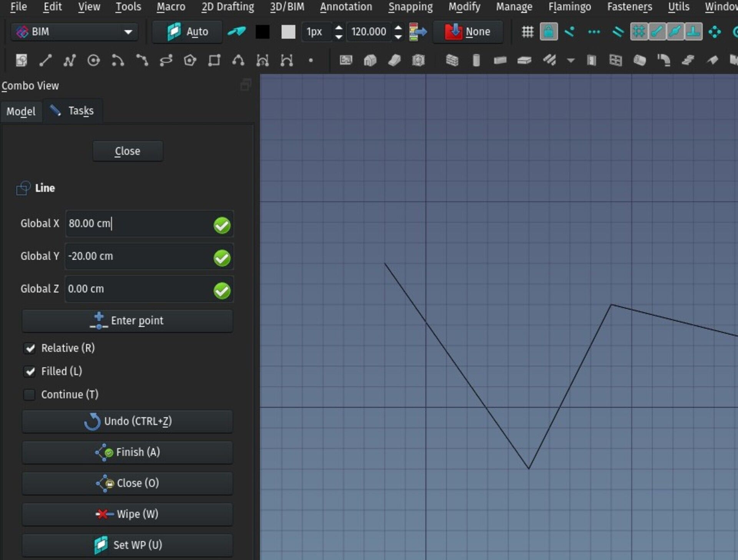Switch to the Model tab
738x560 pixels.
point(21,111)
